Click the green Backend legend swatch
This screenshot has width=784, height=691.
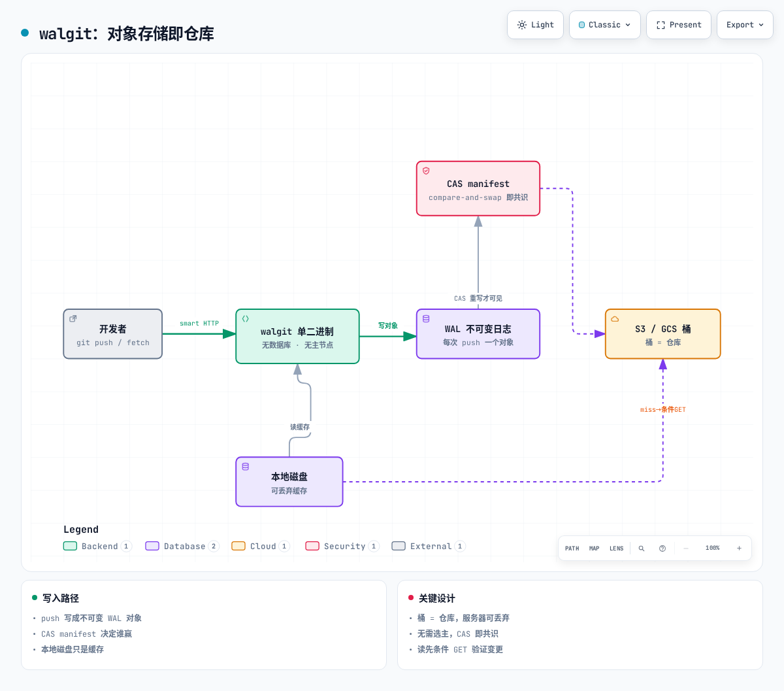point(70,546)
